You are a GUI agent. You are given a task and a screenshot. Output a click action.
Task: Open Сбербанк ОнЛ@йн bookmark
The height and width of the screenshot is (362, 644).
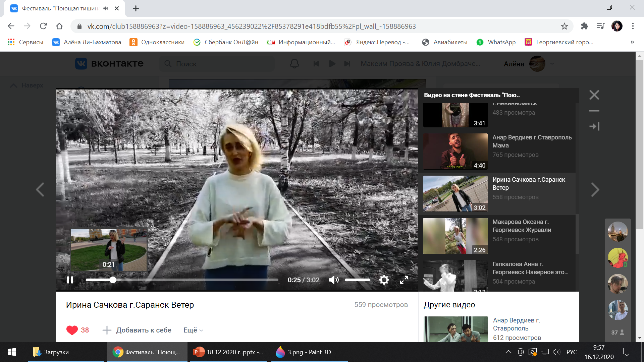coord(226,42)
